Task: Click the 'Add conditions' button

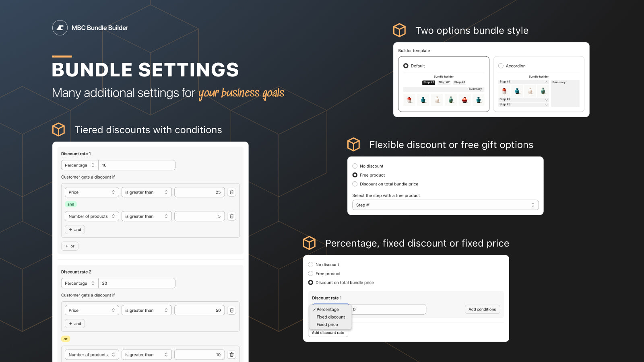Action: 482,309
